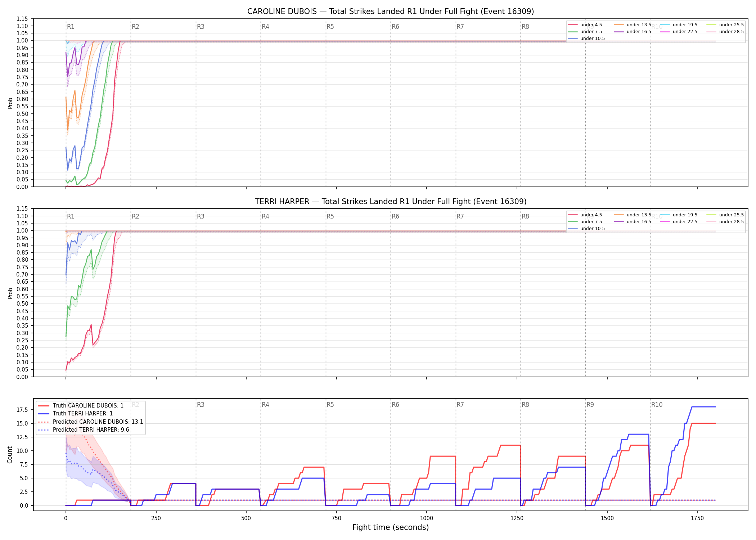Click 'under 25.5' in Dubois chart legend

click(x=732, y=25)
